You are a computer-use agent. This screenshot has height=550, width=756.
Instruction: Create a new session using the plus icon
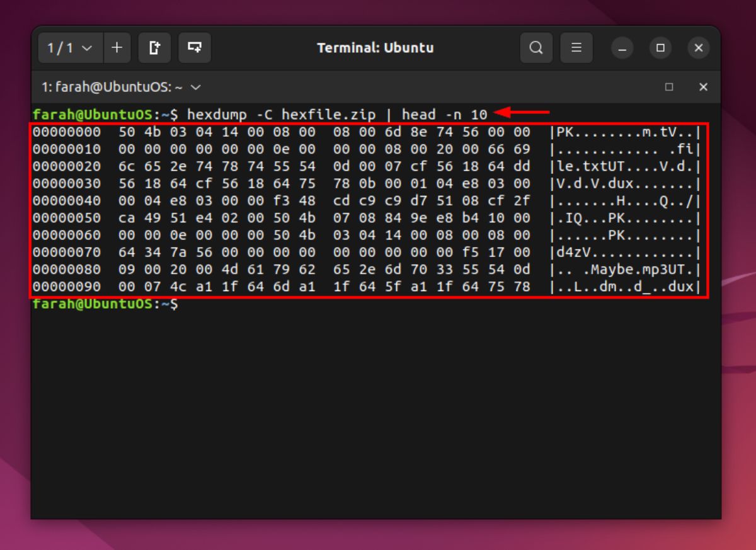(x=117, y=47)
